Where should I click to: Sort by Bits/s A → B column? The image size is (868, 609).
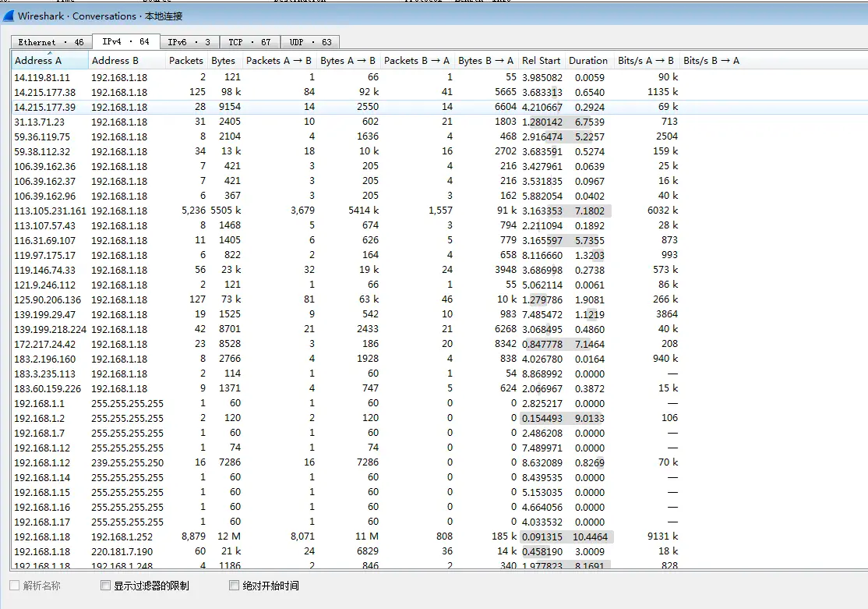642,60
